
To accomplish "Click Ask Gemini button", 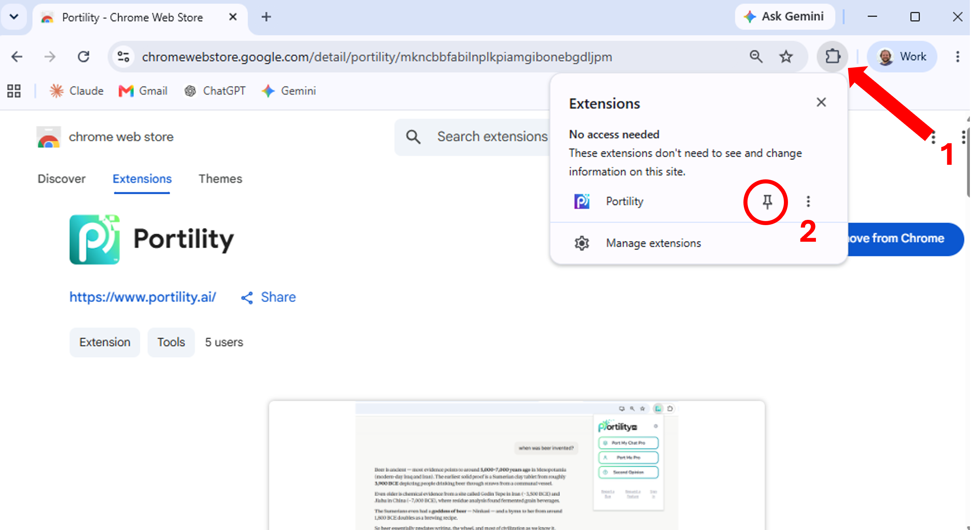I will (x=784, y=17).
